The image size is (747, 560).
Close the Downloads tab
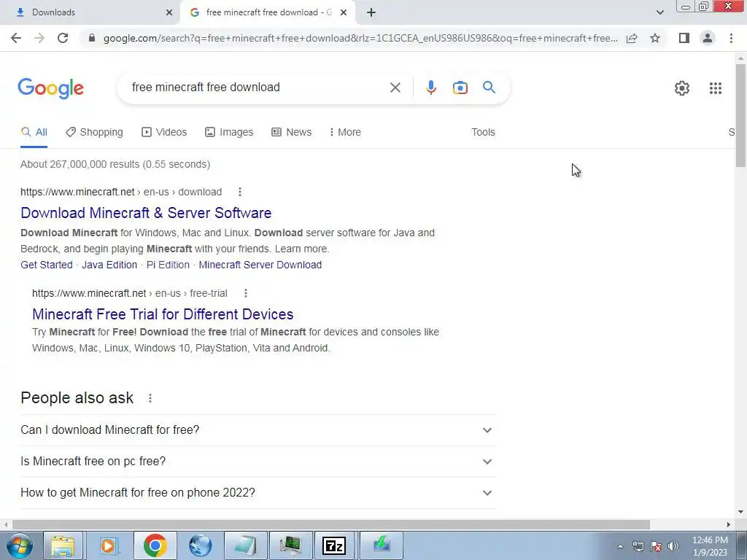pyautogui.click(x=169, y=12)
